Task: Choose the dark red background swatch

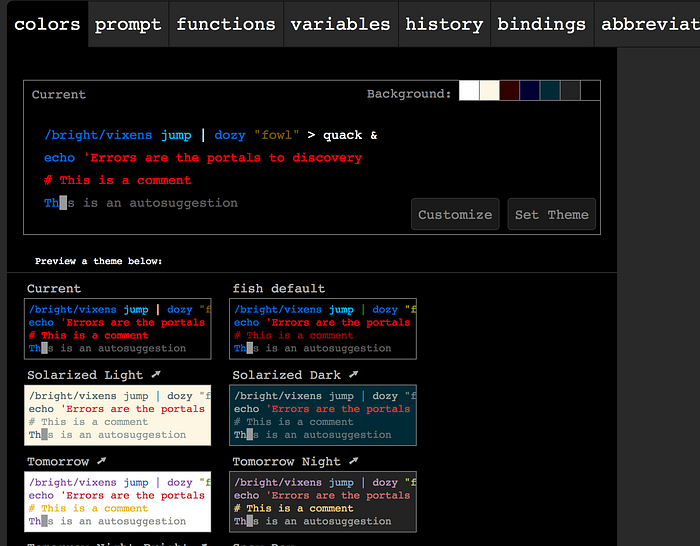Action: 509,91
